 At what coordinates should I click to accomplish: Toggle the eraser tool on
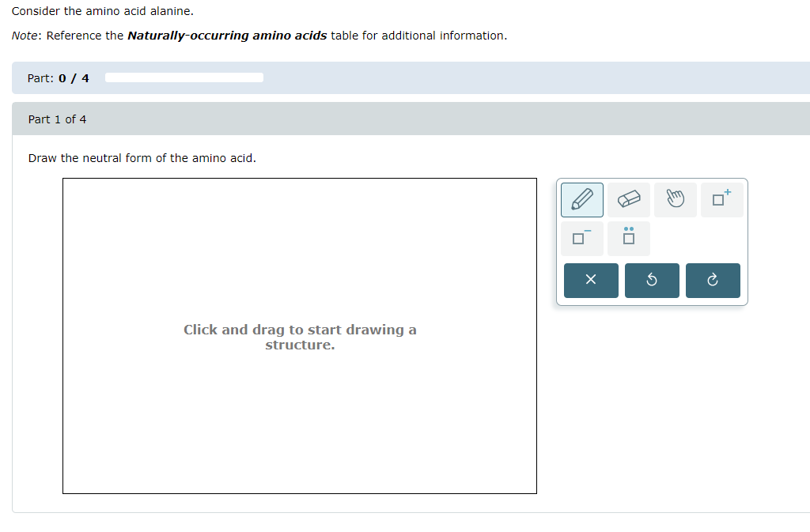pos(628,200)
